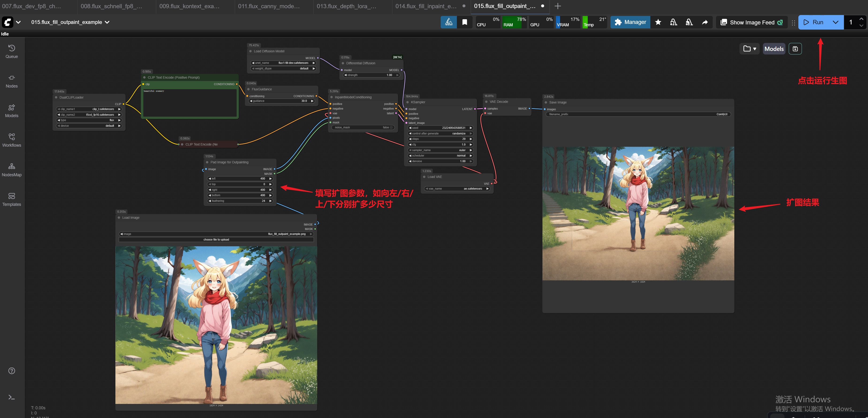Adjust the feathering value slider
868x418 pixels.
click(x=240, y=201)
